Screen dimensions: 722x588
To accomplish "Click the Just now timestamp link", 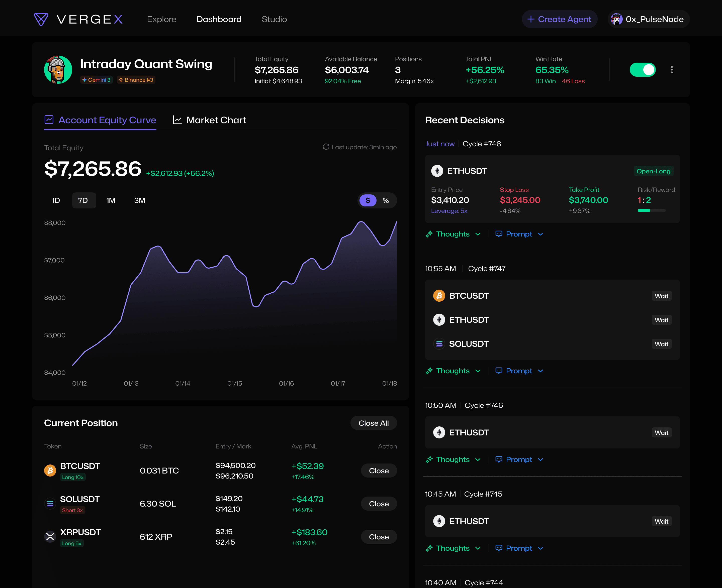I will pyautogui.click(x=440, y=144).
